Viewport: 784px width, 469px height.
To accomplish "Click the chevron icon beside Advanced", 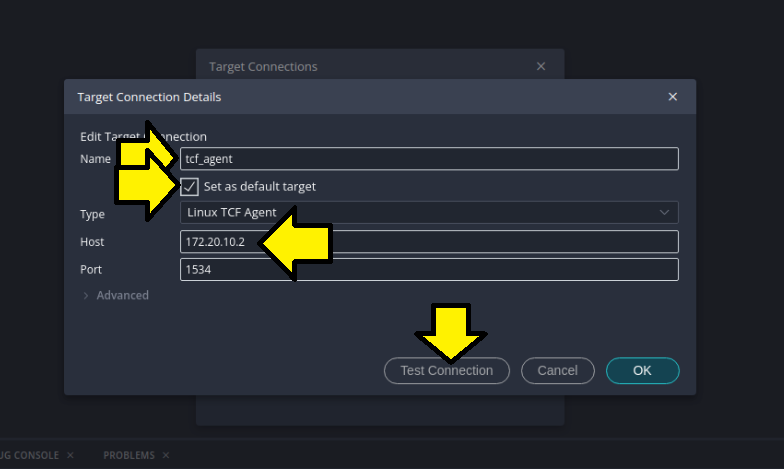I will click(86, 296).
